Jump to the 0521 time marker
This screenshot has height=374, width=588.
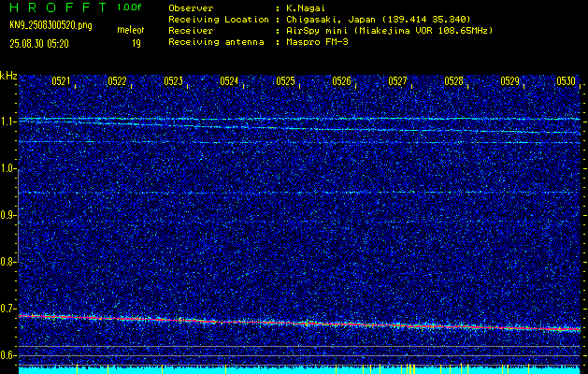pos(61,81)
